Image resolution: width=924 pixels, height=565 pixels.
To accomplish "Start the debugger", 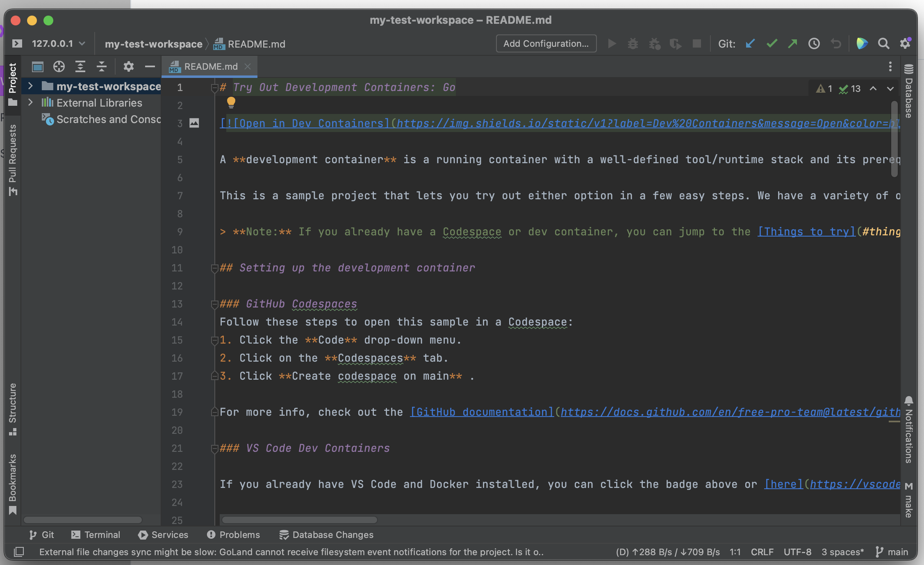I will (633, 43).
